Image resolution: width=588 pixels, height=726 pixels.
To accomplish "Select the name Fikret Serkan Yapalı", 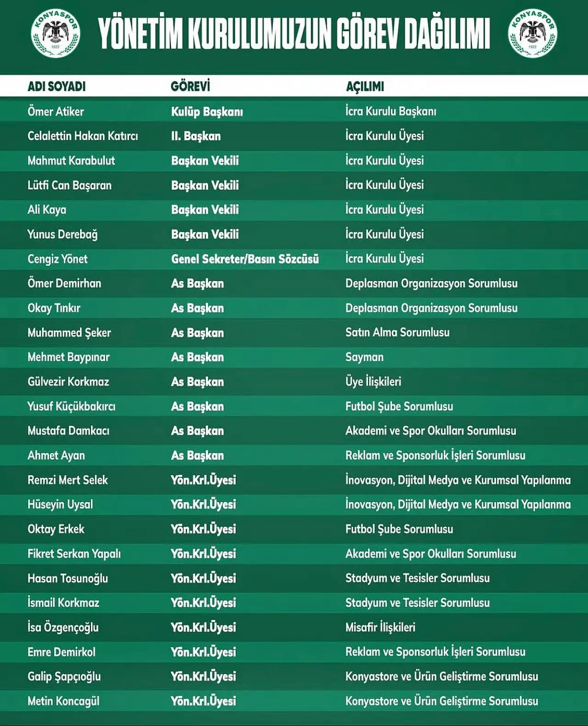I will click(74, 554).
